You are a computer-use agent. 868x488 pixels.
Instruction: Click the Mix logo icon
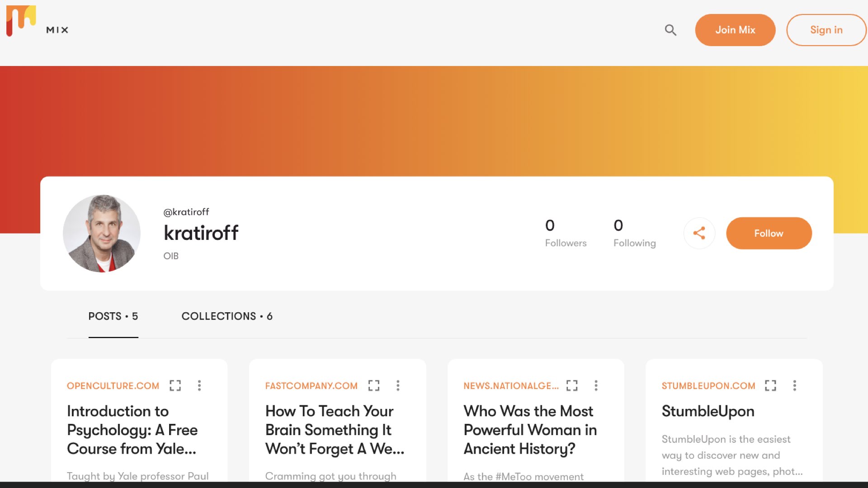[x=21, y=21]
